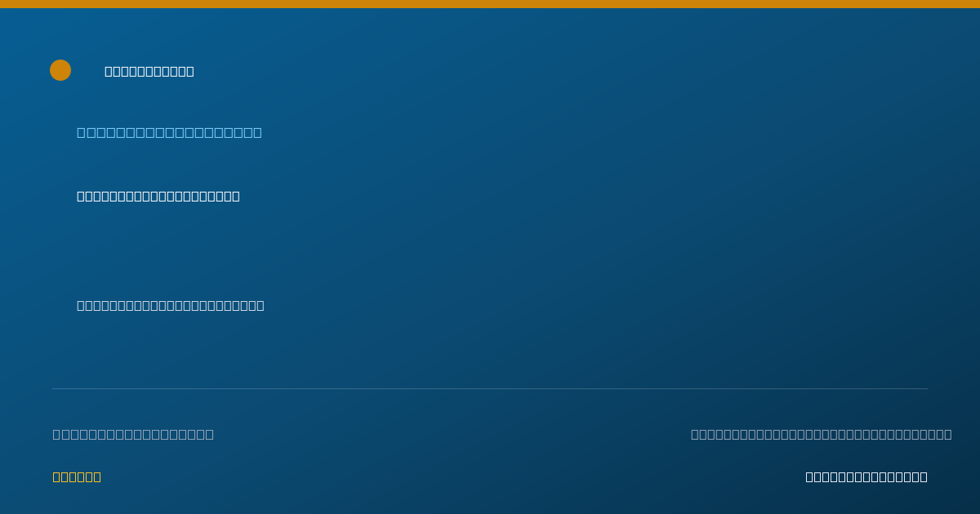Click the yellow footer label at bottom-left
The width and height of the screenshot is (980, 514).
click(x=77, y=476)
